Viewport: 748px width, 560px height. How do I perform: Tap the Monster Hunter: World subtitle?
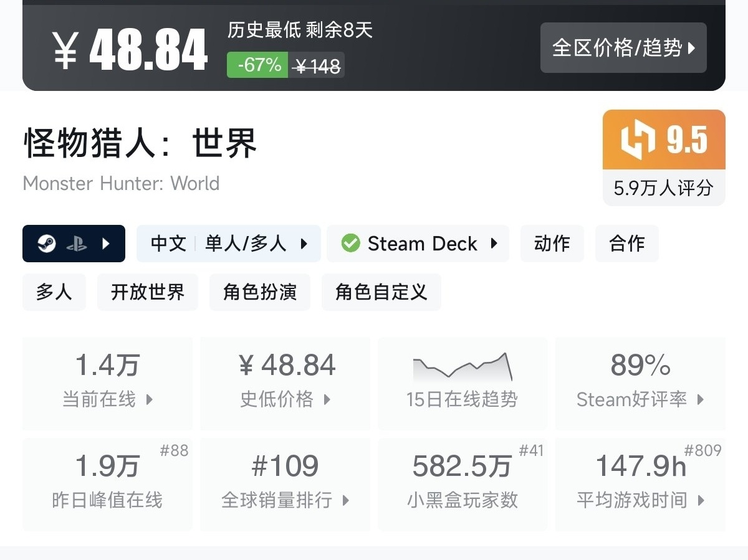(121, 184)
